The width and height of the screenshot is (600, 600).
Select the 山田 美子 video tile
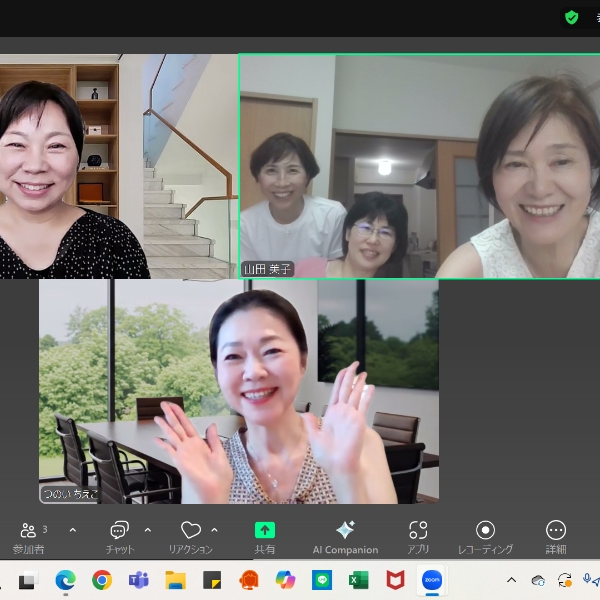tap(418, 165)
